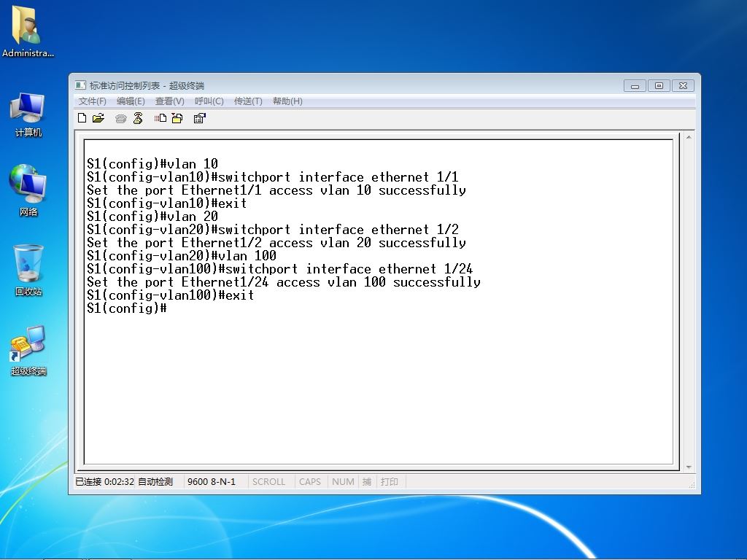Maximize the HyperTerminal window
Viewport: 747px width, 560px height.
point(659,86)
